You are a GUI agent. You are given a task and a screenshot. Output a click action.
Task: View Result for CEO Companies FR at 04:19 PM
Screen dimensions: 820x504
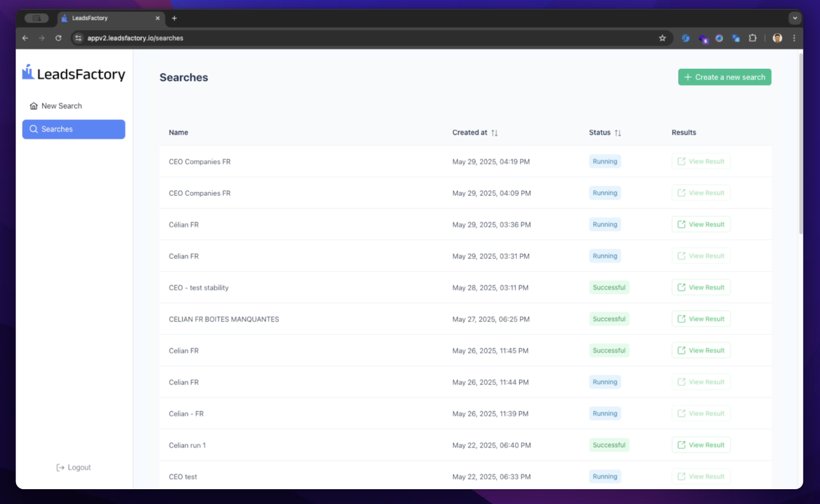pyautogui.click(x=701, y=161)
